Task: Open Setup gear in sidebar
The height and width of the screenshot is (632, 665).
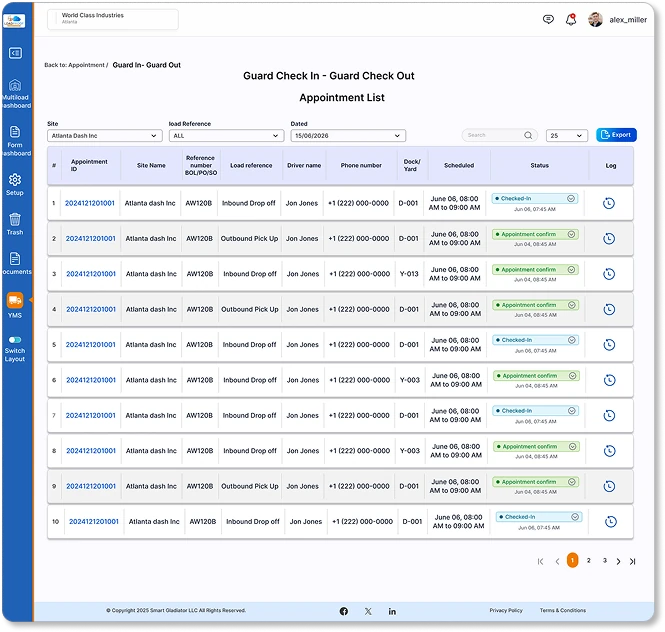Action: coord(15,184)
